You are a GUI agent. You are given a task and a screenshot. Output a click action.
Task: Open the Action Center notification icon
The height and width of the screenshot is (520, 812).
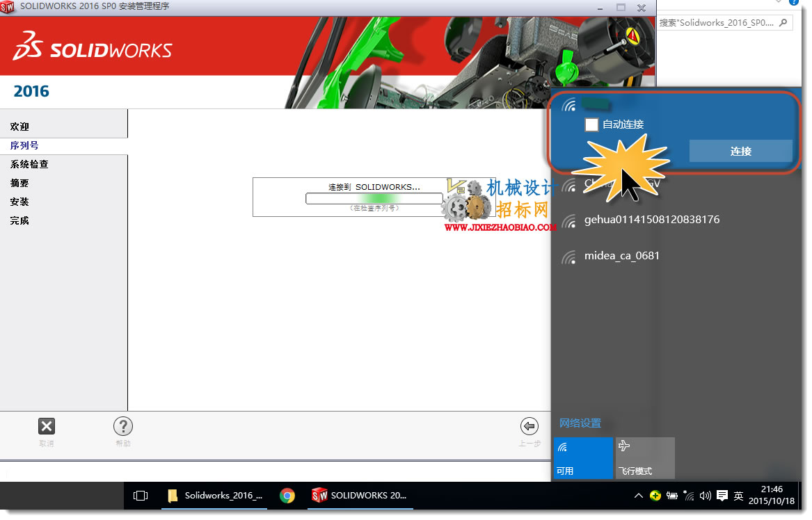(722, 496)
